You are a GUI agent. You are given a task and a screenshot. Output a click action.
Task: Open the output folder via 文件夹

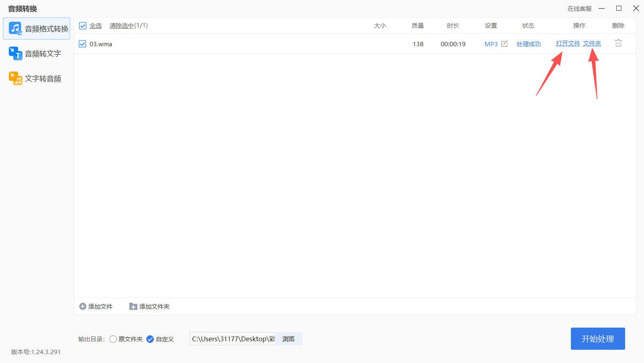click(592, 43)
